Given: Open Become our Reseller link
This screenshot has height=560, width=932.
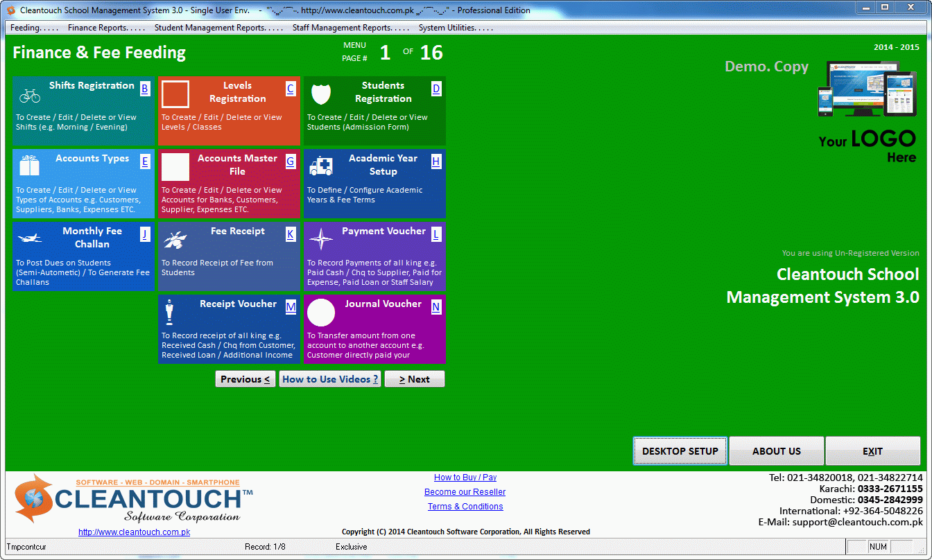Looking at the screenshot, I should tap(465, 492).
